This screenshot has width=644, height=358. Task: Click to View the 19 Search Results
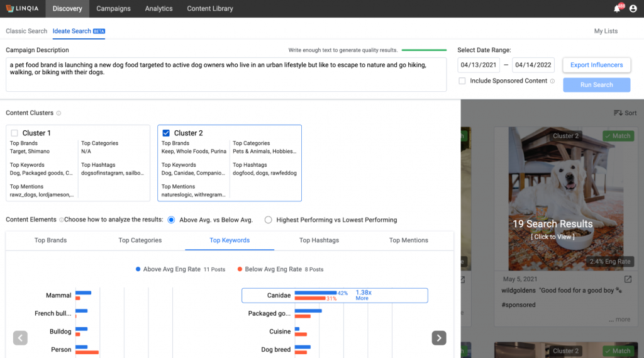pyautogui.click(x=553, y=237)
